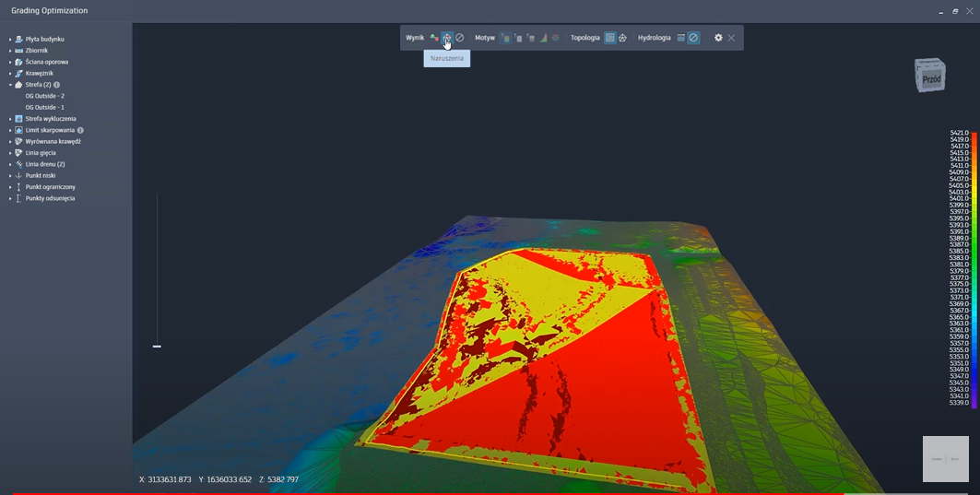The width and height of the screenshot is (980, 495).
Task: Click the Y coordinate readout 1636033.652
Action: [x=225, y=479]
